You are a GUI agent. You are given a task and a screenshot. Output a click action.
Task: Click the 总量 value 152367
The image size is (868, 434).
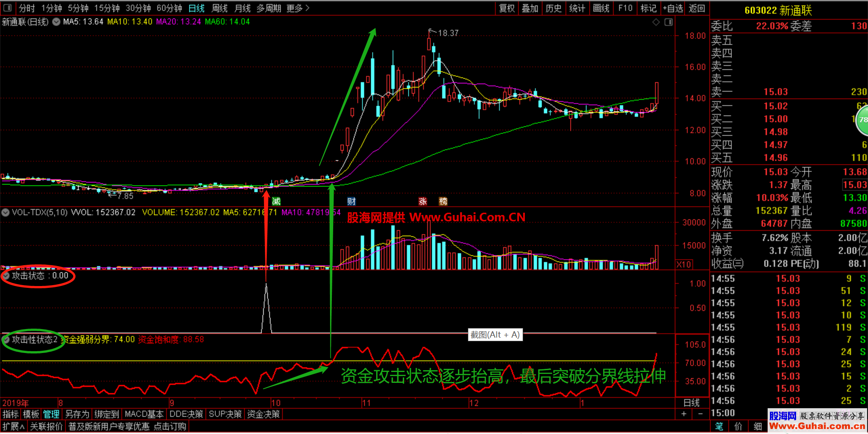click(771, 210)
